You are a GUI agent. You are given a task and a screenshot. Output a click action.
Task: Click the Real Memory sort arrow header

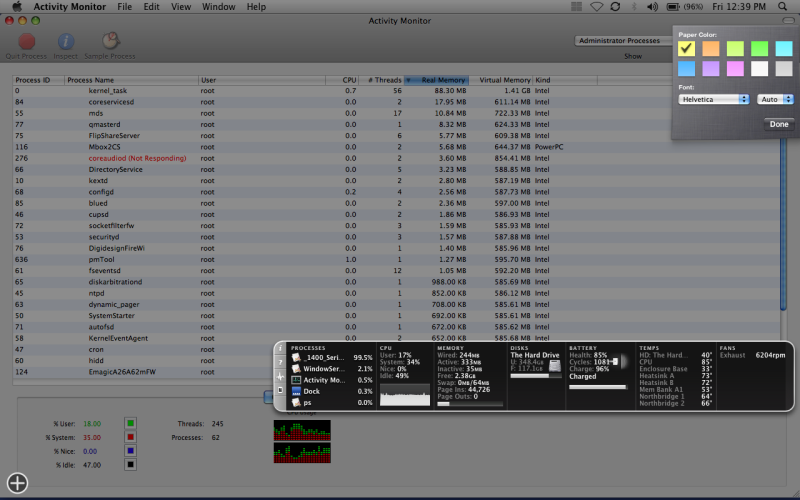tap(409, 80)
